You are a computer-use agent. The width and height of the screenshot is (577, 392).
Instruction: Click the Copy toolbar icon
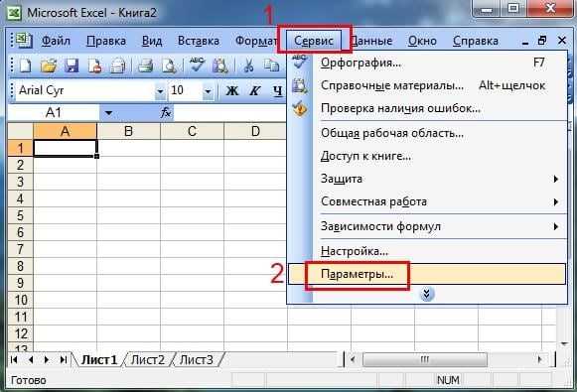click(271, 66)
